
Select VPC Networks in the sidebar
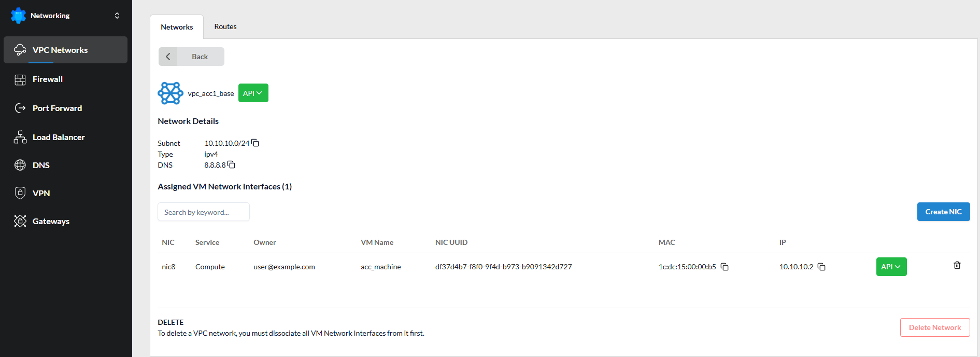(60, 50)
